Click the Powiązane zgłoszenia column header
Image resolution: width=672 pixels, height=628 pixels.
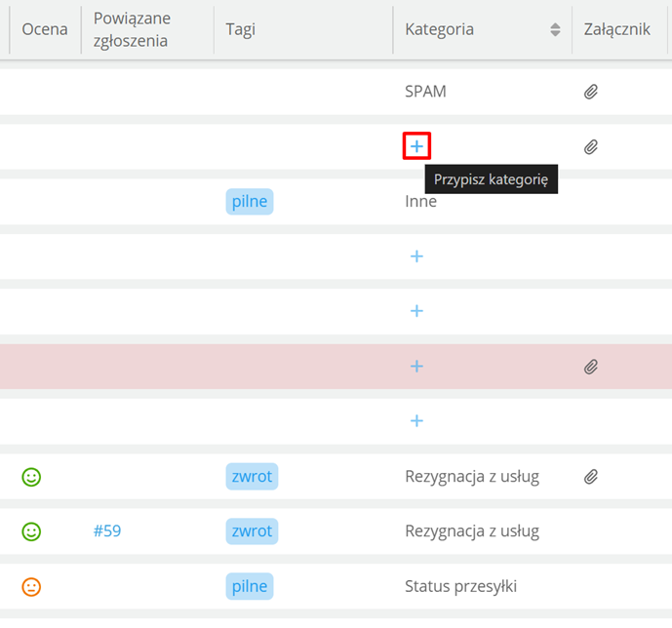[x=132, y=29]
